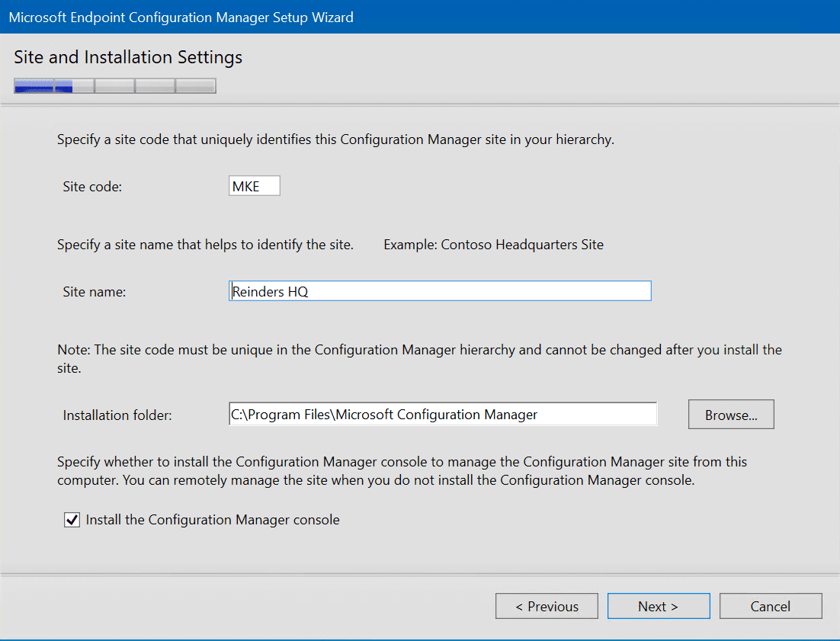Screen dimensions: 840x641
Task: Click the "Contoso Headquarters Site" example text
Action: tap(493, 244)
